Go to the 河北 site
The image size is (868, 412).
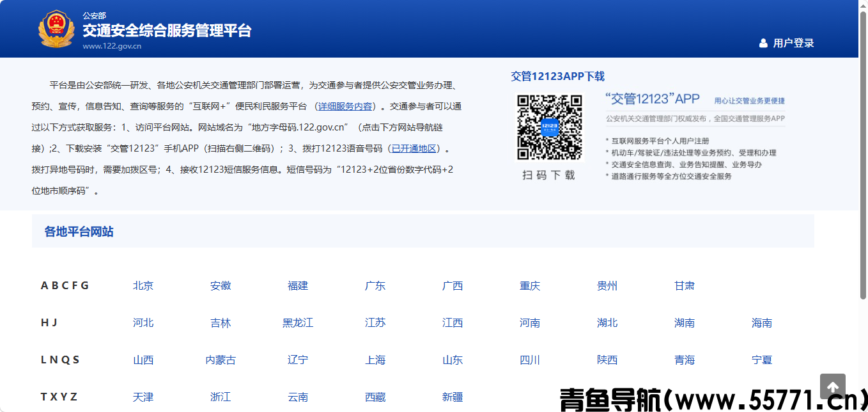(x=143, y=323)
